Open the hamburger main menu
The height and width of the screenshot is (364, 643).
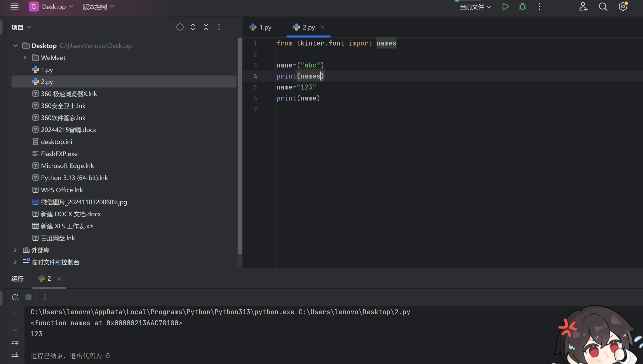14,7
